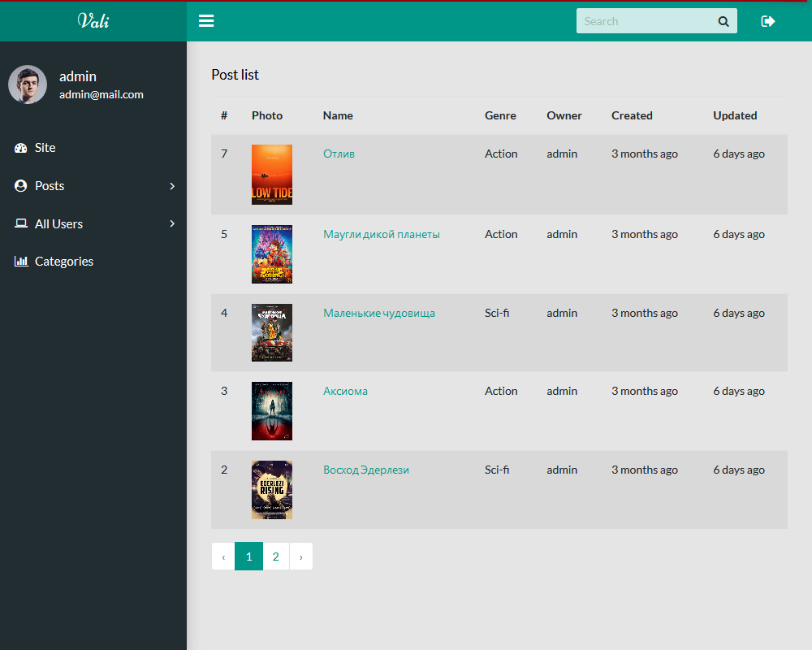Click the next page arrow

coord(301,557)
